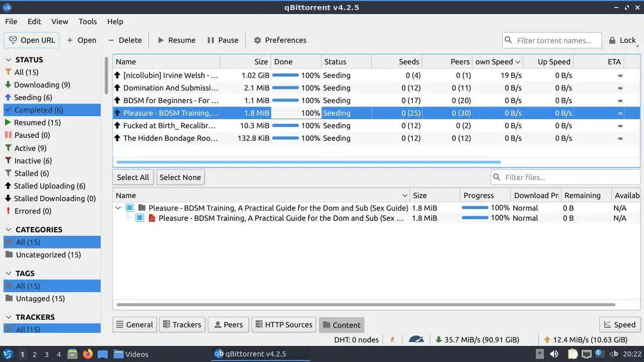Click the Resume toolbar button

click(x=176, y=40)
